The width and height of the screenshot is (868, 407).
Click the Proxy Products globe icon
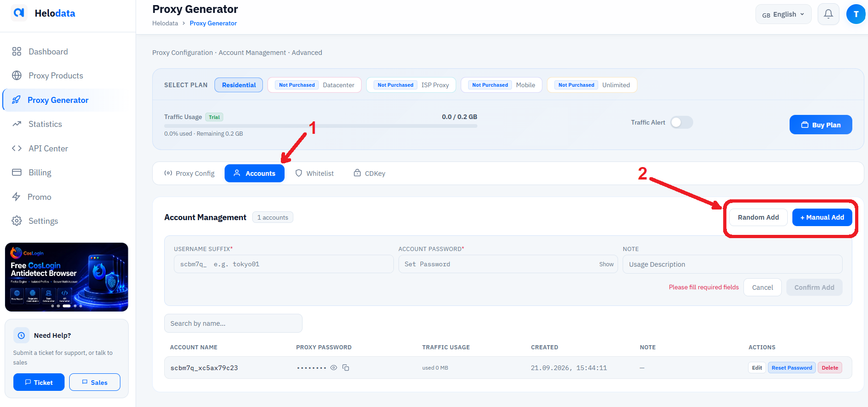pyautogui.click(x=17, y=76)
